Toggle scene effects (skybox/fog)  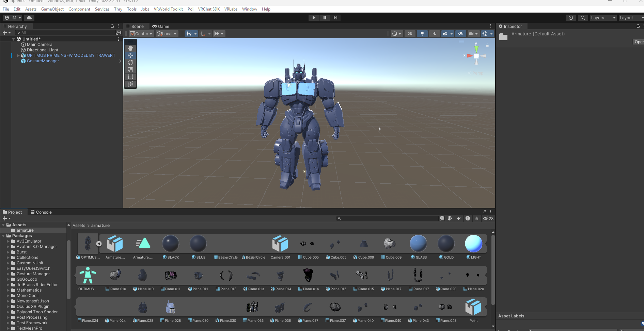[x=445, y=34]
